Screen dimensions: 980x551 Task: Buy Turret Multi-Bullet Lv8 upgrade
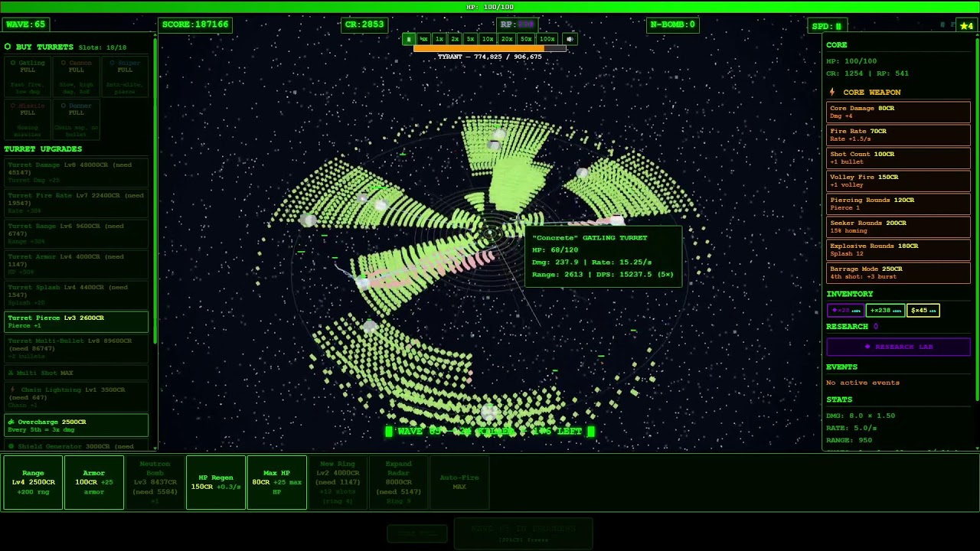tap(76, 348)
